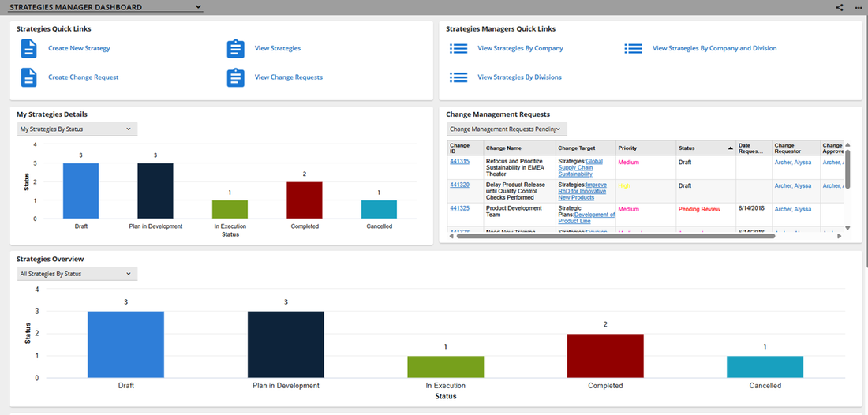Screen dimensions: 868x415
Task: Click the View Strategies By Divisions list icon
Action: click(x=458, y=77)
